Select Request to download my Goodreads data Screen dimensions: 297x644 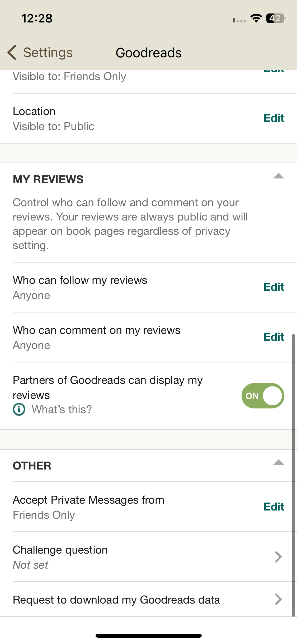click(148, 599)
